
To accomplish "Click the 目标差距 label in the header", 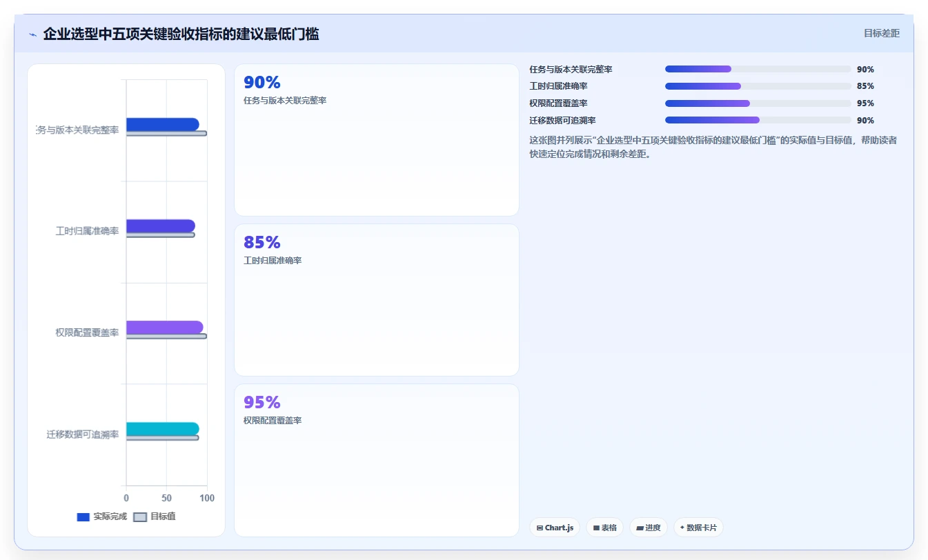I will point(882,33).
